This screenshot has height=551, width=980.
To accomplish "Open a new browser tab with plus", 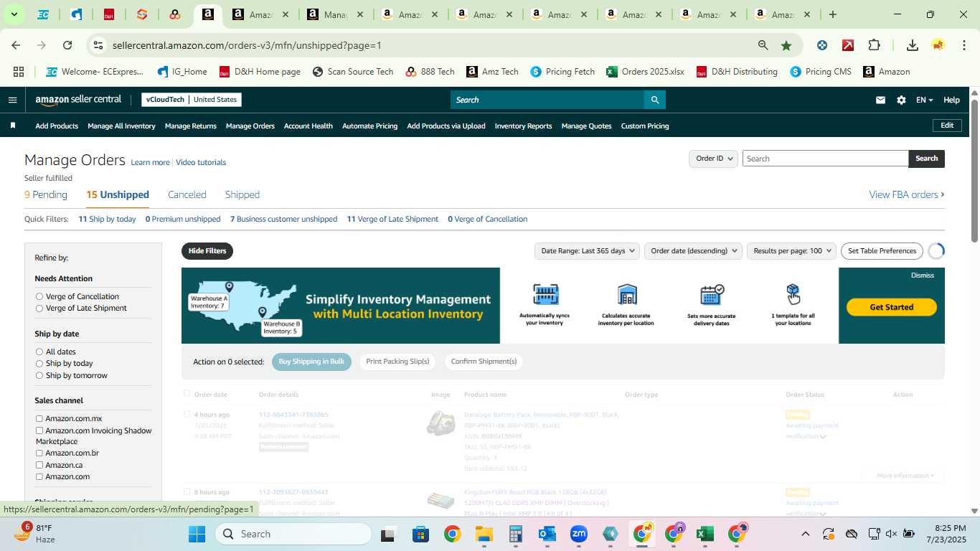I will click(832, 14).
